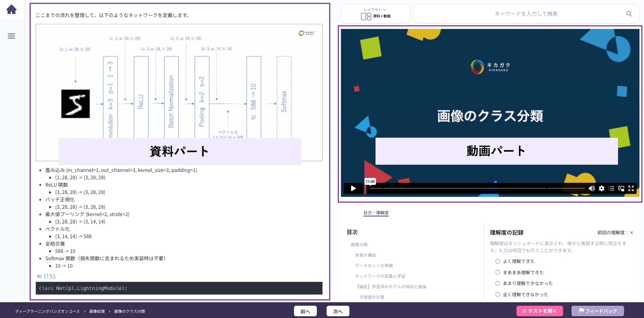Enter fullscreen video mode
Image resolution: width=644 pixels, height=318 pixels.
point(631,188)
